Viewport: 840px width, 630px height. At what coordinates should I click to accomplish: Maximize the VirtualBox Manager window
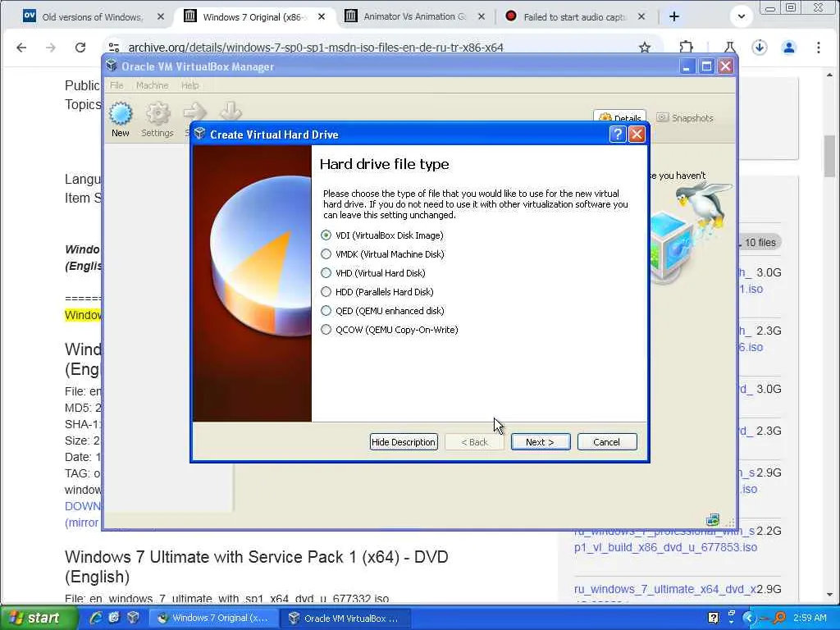[706, 66]
